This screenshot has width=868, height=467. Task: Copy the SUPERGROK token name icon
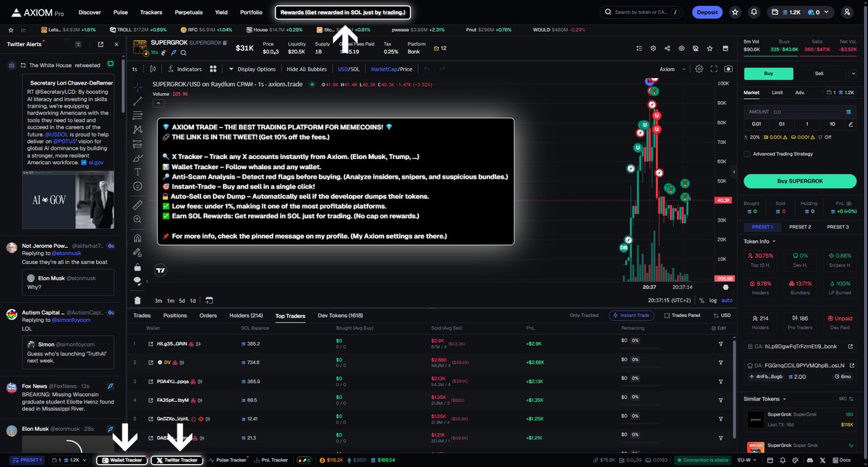(226, 43)
